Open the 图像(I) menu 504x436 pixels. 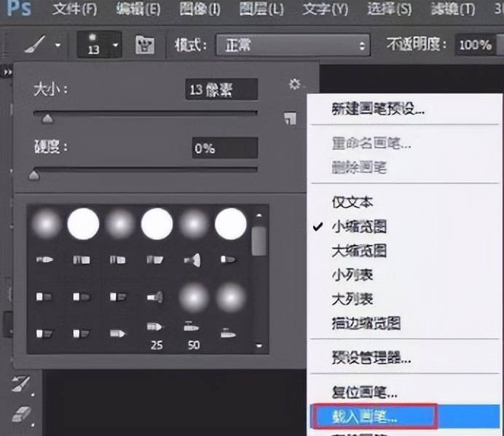(x=200, y=9)
